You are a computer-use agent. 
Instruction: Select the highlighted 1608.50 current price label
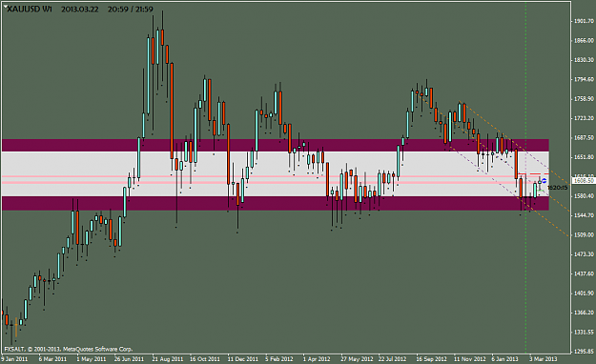coord(584,180)
